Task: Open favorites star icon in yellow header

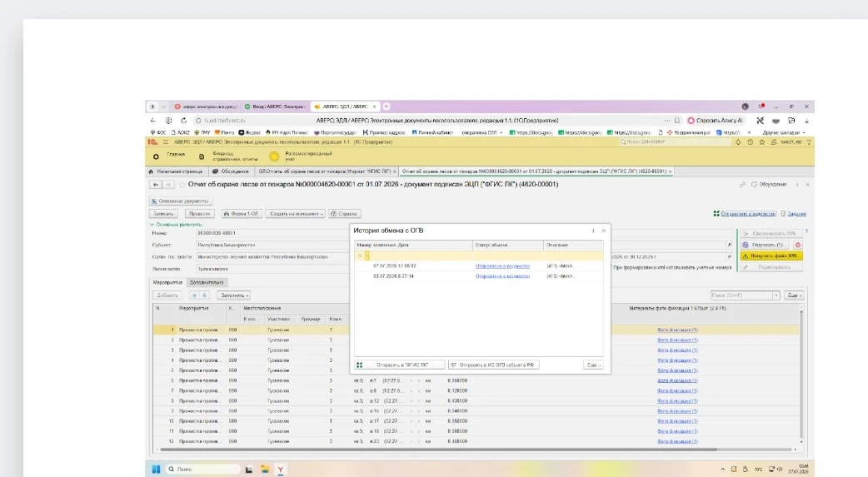Action: pyautogui.click(x=761, y=142)
